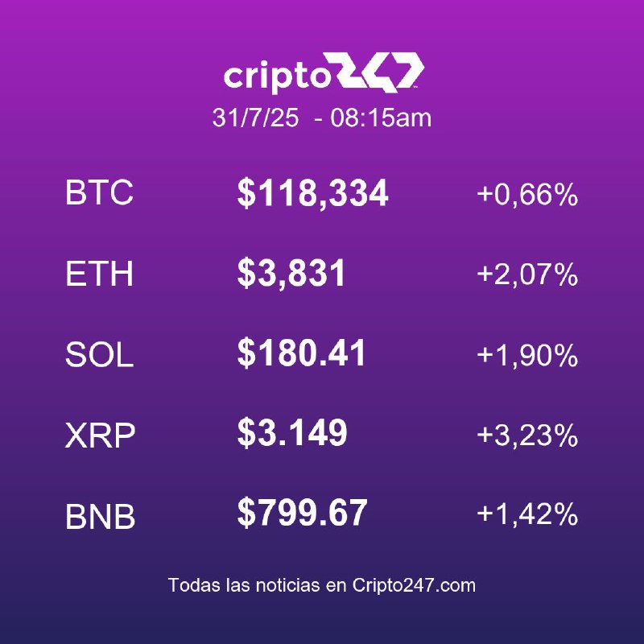Click the Bitcoin price $118,334
Viewport: 644px width, 644px height.
pos(313,193)
